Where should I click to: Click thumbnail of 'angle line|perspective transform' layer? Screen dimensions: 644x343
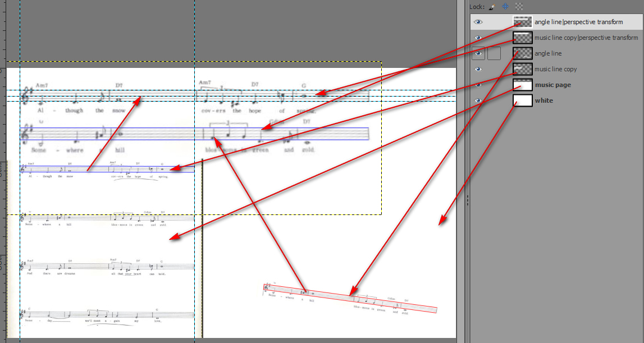[522, 22]
